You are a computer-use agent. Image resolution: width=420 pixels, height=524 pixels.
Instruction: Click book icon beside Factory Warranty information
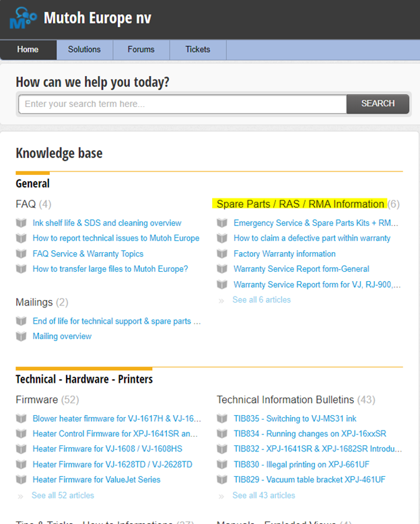click(222, 254)
